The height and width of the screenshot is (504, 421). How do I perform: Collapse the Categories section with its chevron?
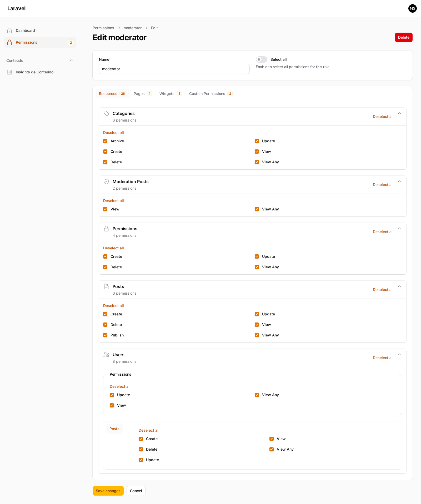pyautogui.click(x=399, y=113)
